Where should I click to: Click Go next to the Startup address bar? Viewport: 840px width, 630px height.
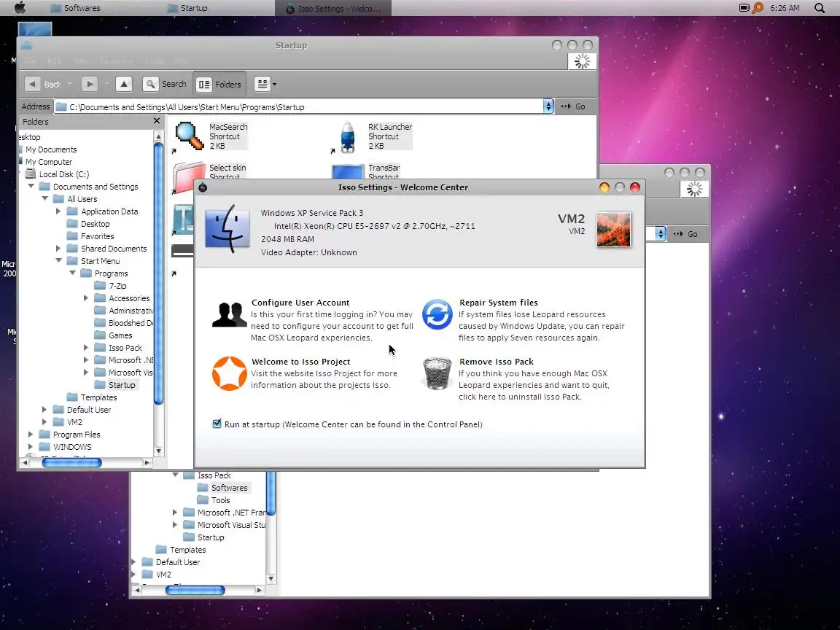pos(573,106)
